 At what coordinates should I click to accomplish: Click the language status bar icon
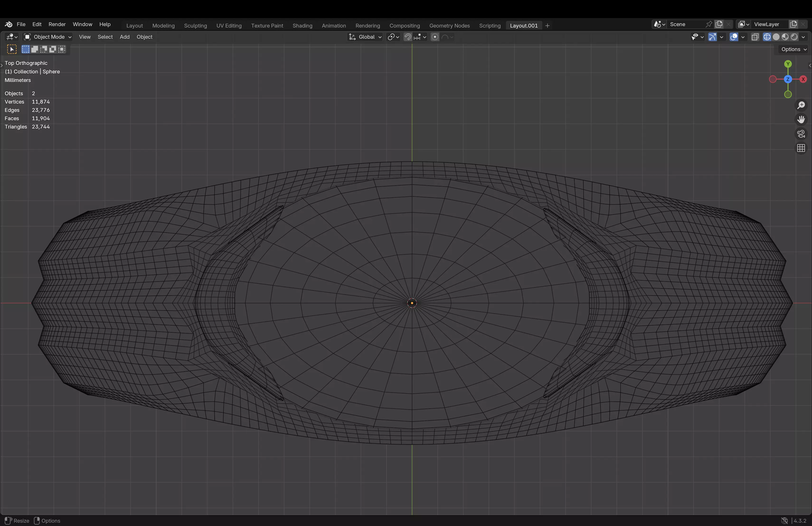pos(784,521)
